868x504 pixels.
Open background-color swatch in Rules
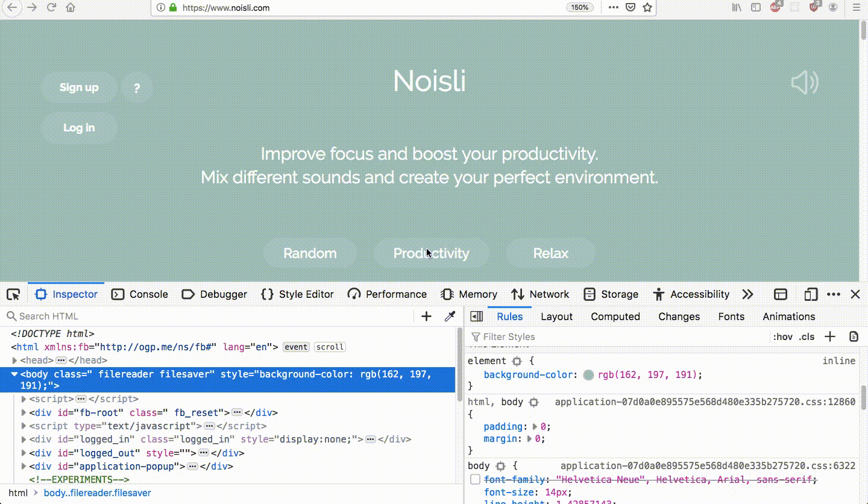(x=588, y=375)
